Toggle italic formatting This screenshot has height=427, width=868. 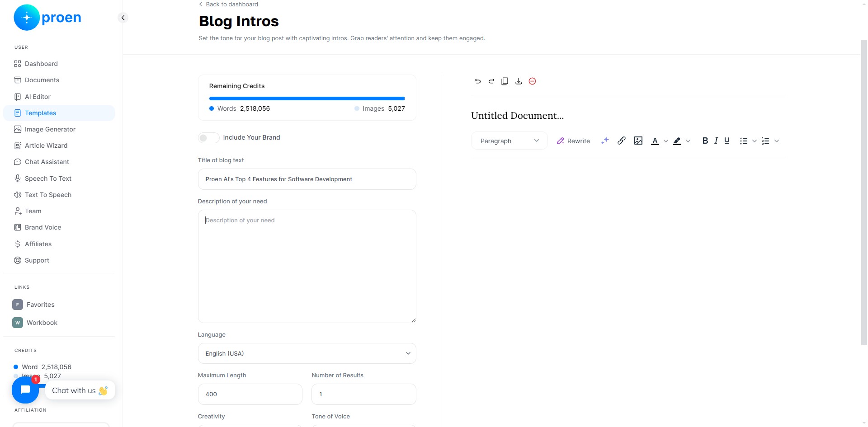coord(716,141)
